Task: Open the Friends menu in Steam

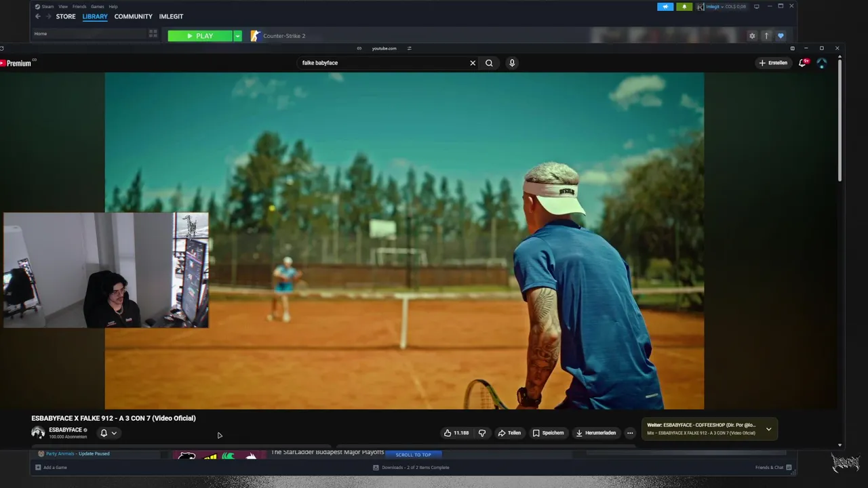Action: [79, 7]
